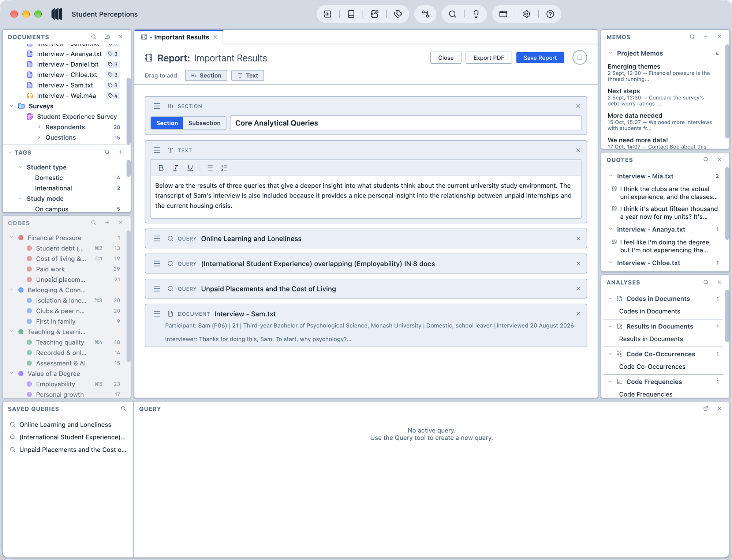Click the lightbulb insights icon

coord(476,14)
